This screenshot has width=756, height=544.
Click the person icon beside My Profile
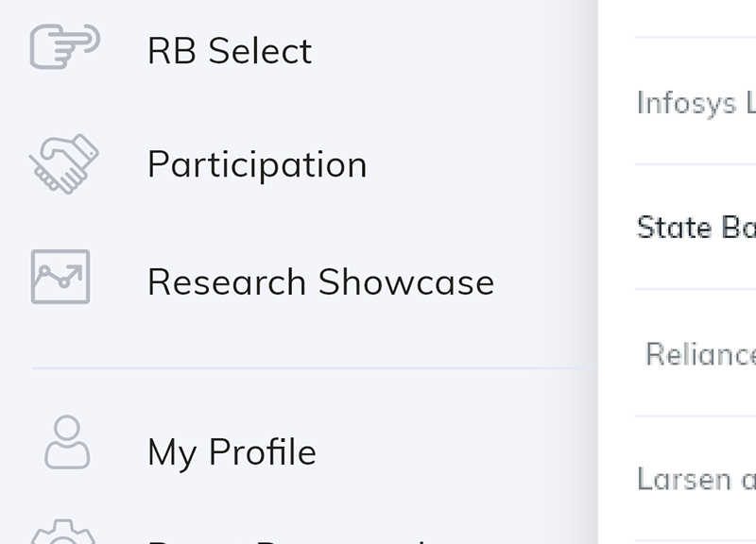pos(67,442)
